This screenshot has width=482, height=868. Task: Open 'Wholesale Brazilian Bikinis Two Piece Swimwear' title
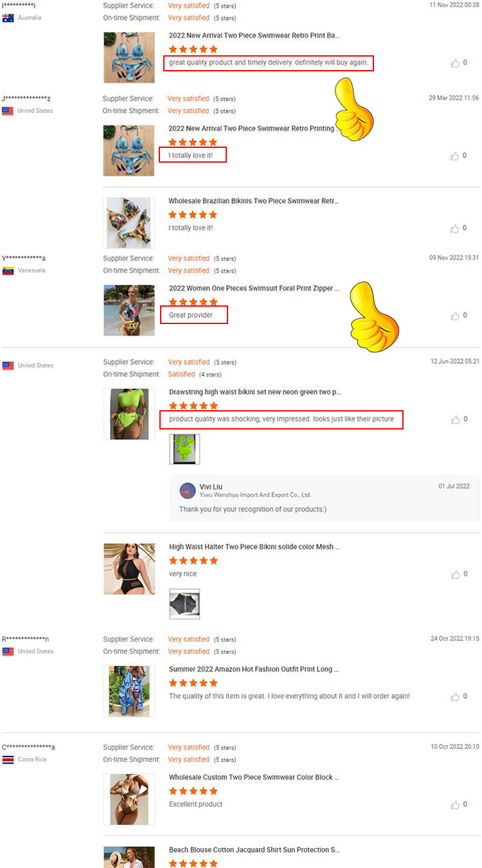coord(253,201)
